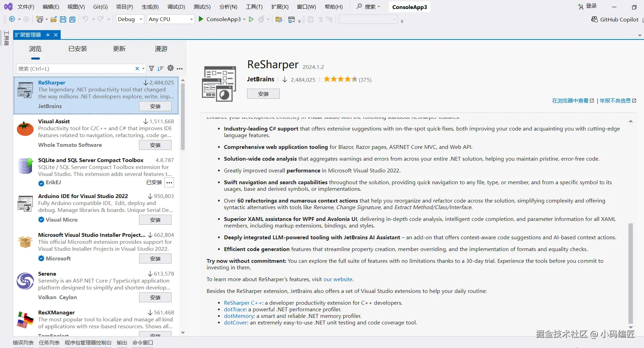Click the Redo arrow icon
Viewport: 644px width, 348px height.
tap(101, 19)
